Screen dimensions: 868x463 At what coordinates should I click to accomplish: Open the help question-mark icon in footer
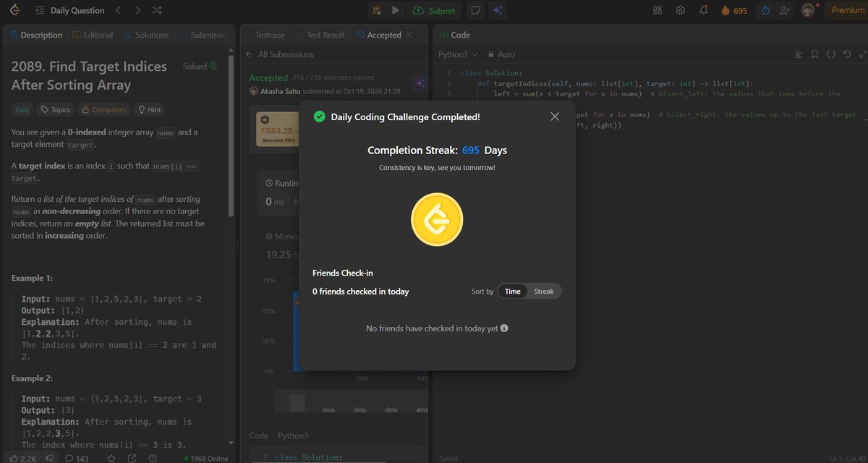(x=153, y=458)
